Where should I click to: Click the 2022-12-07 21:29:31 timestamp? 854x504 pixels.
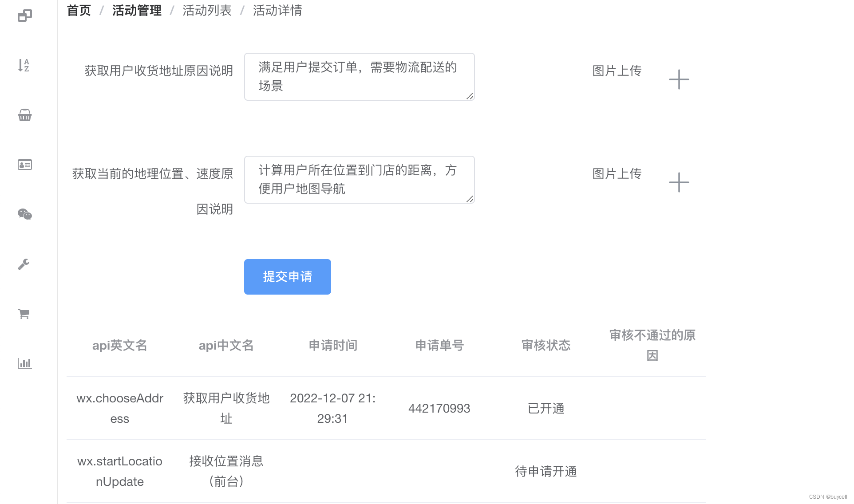[x=333, y=408]
